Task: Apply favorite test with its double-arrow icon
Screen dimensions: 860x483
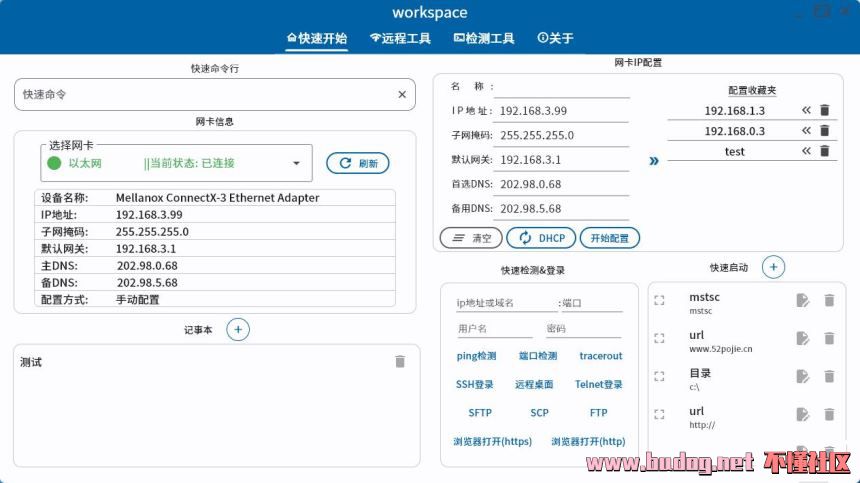Action: [x=806, y=151]
